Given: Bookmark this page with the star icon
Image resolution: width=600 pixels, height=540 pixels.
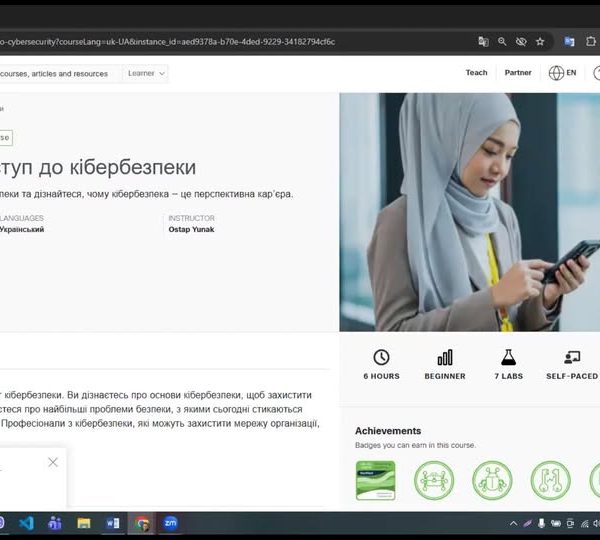Looking at the screenshot, I should click(x=540, y=42).
